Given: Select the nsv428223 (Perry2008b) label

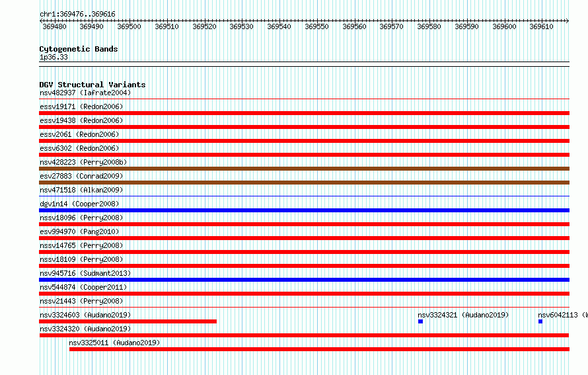Looking at the screenshot, I should 83,162.
